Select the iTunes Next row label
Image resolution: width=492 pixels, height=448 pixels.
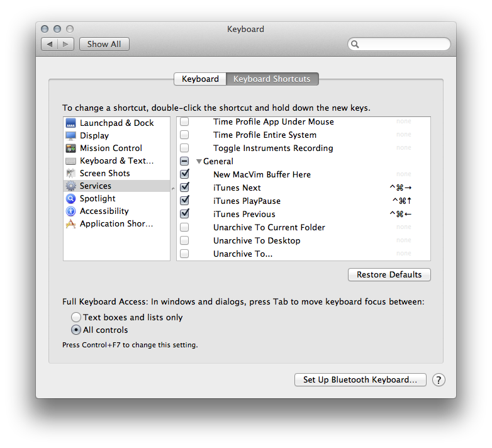pos(237,188)
